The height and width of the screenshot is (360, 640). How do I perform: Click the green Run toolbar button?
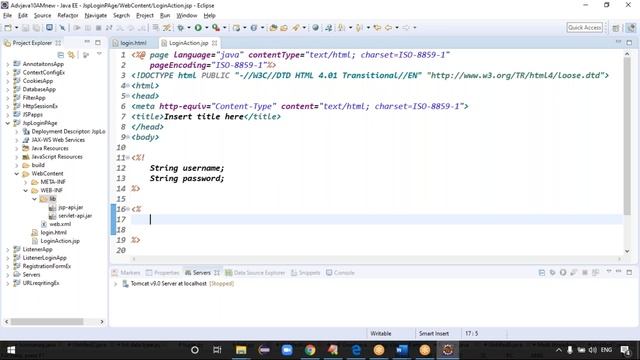[198, 28]
